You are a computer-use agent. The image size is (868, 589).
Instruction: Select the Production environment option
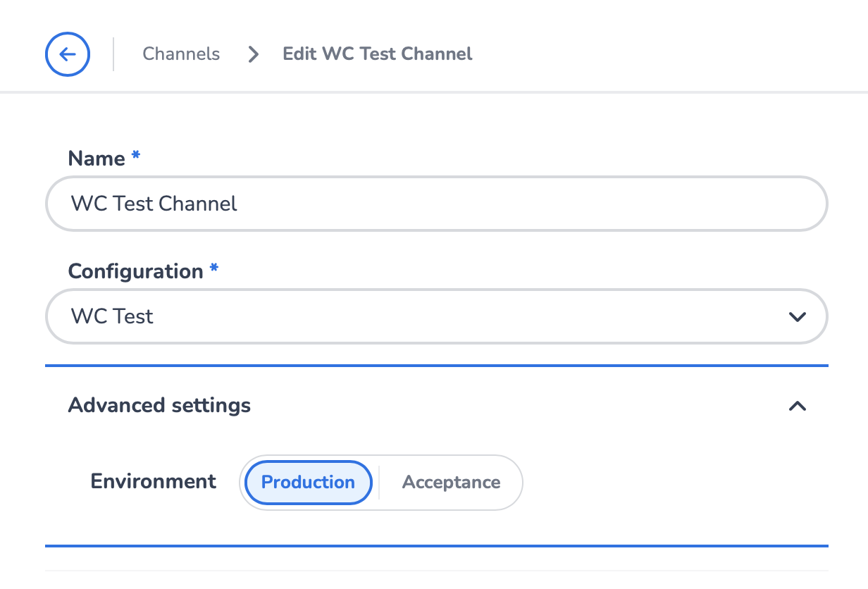click(x=309, y=483)
